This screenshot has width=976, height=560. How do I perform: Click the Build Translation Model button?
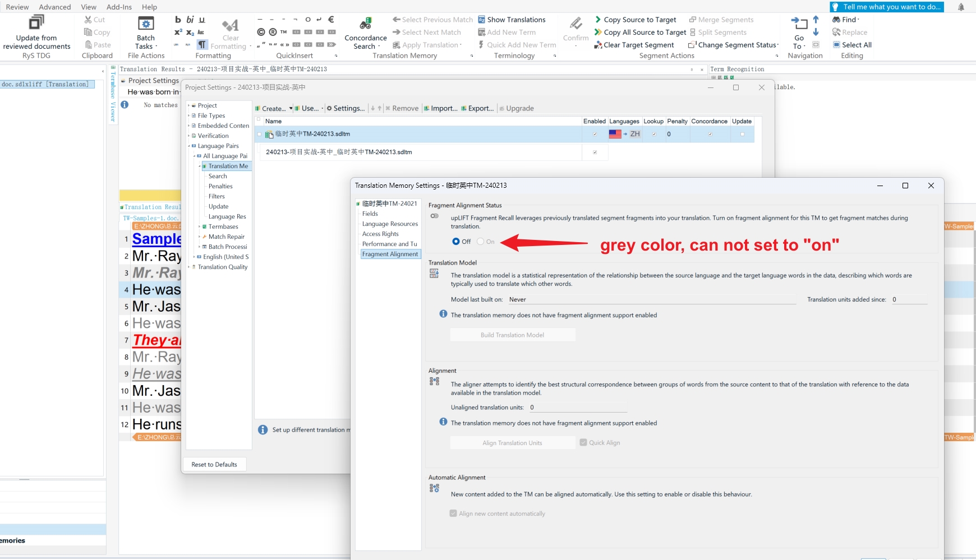tap(513, 335)
